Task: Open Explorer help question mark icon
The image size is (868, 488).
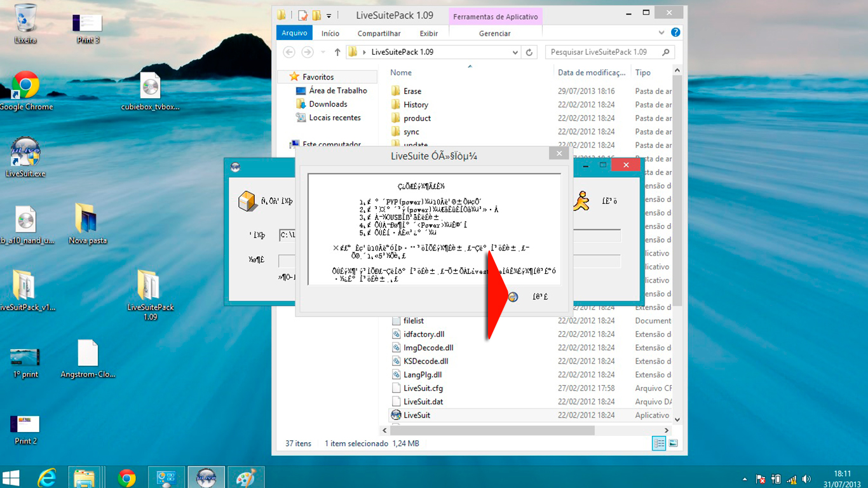Action: pyautogui.click(x=675, y=32)
